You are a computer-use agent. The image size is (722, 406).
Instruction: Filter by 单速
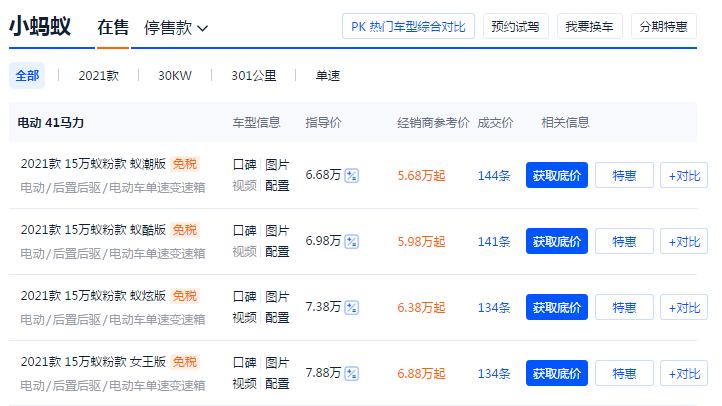pyautogui.click(x=328, y=75)
